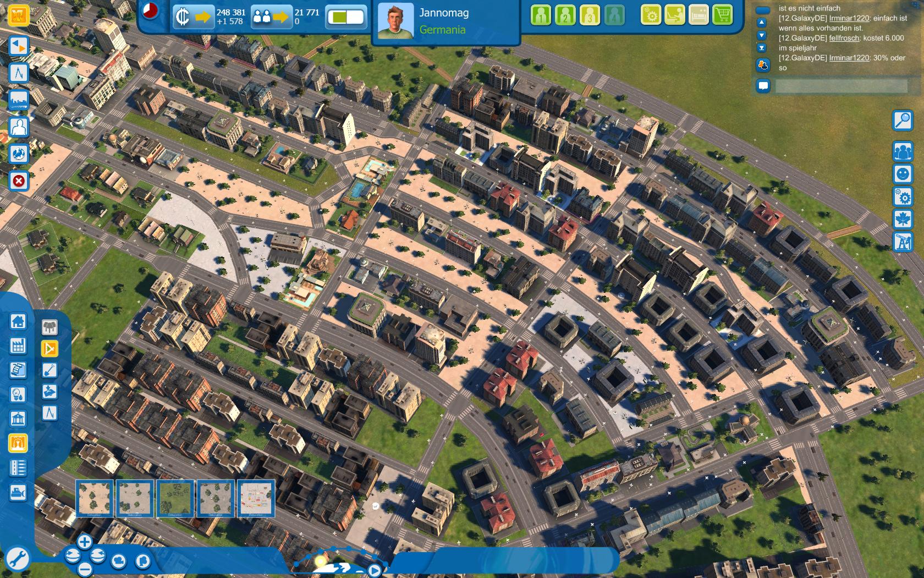
Task: Toggle the citizen class 3 filter
Action: click(590, 15)
